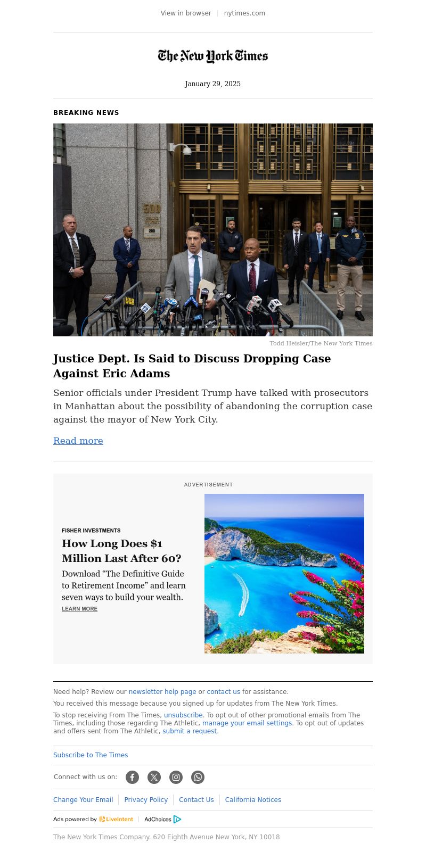This screenshot has width=426, height=868.
Task: Click the AdChoices triangle icon
Action: [177, 819]
